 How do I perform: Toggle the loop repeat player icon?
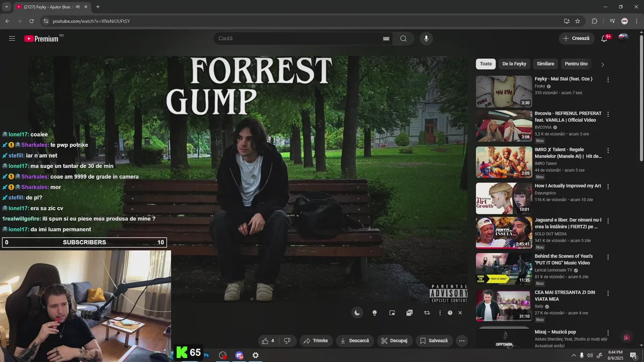click(427, 313)
